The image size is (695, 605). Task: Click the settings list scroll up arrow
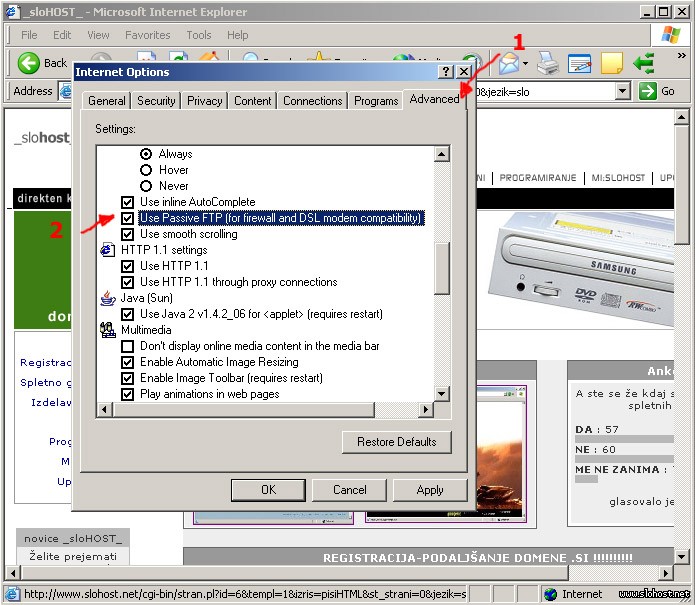coord(441,154)
